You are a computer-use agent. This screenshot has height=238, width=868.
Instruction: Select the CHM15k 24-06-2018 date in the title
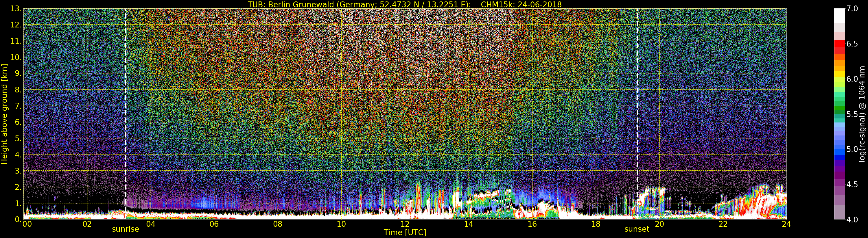click(521, 4)
